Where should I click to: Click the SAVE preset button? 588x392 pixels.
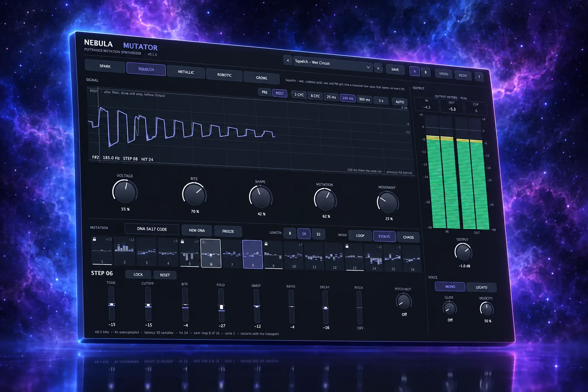tap(395, 70)
